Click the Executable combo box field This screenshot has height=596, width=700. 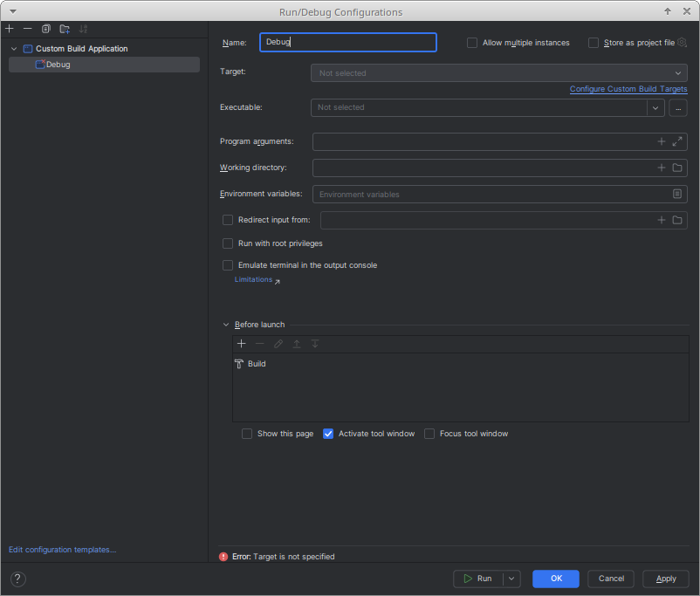(x=479, y=107)
